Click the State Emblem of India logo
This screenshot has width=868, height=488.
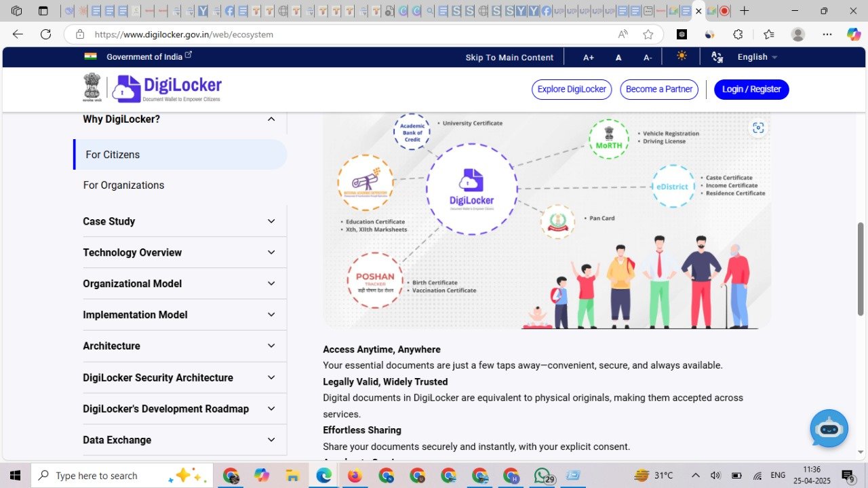(x=92, y=88)
